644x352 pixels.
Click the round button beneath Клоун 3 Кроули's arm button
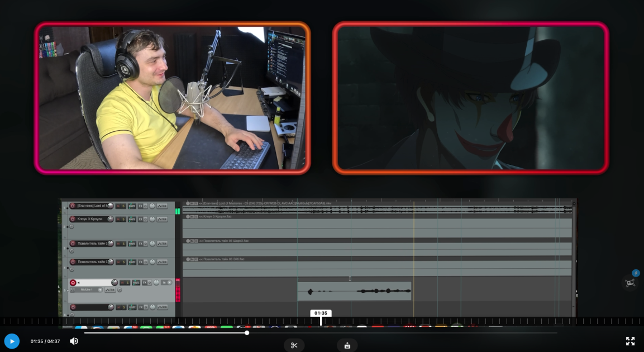pos(71,226)
